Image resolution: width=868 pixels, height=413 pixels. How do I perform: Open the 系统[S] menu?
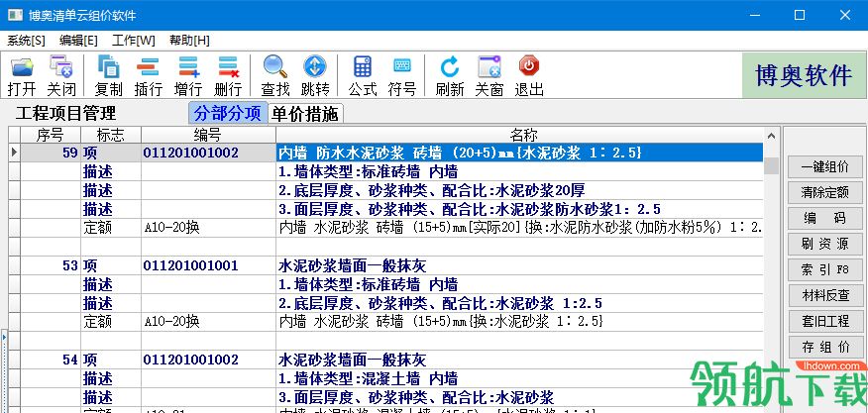[26, 41]
